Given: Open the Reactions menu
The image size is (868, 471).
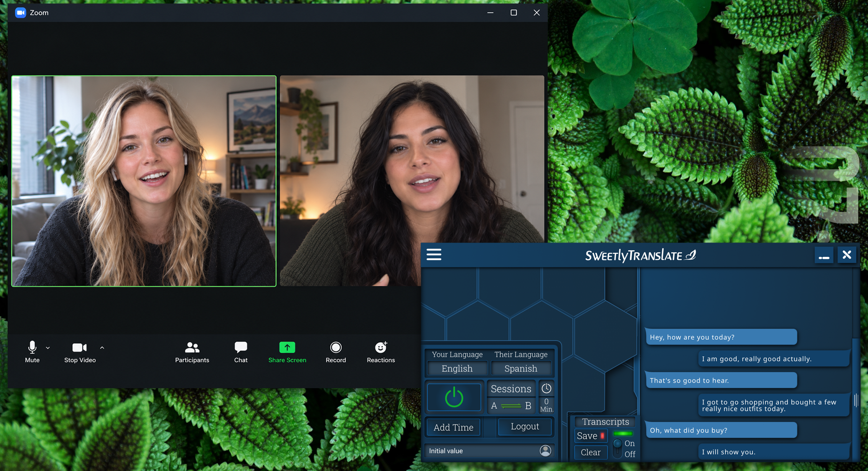Looking at the screenshot, I should click(x=381, y=352).
